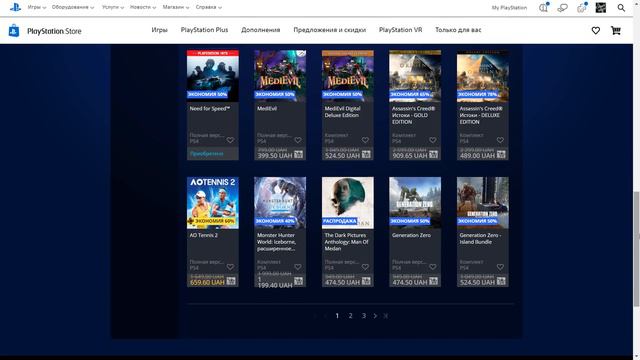Select pagination page 1
This screenshot has width=640, height=360.
click(x=337, y=316)
